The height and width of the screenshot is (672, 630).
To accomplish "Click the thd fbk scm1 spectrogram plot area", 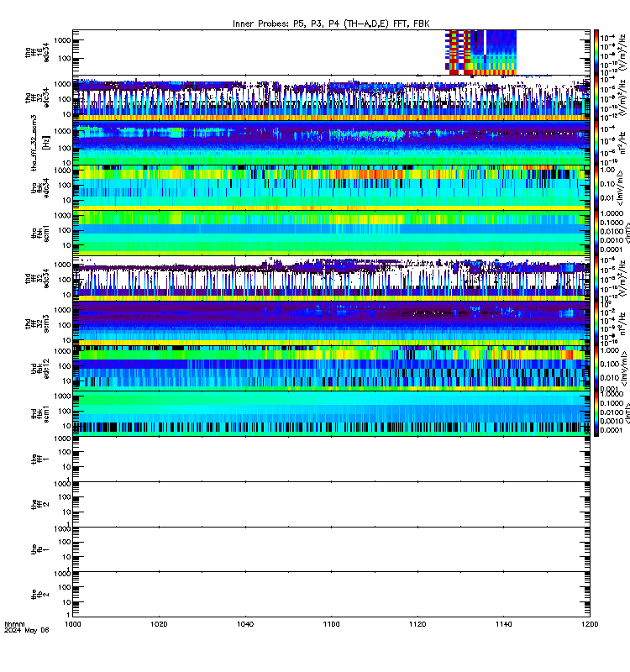I will point(331,414).
